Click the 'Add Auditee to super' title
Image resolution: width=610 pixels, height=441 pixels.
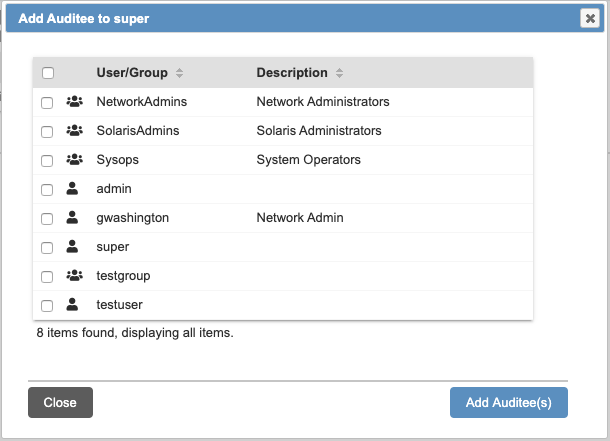[84, 18]
